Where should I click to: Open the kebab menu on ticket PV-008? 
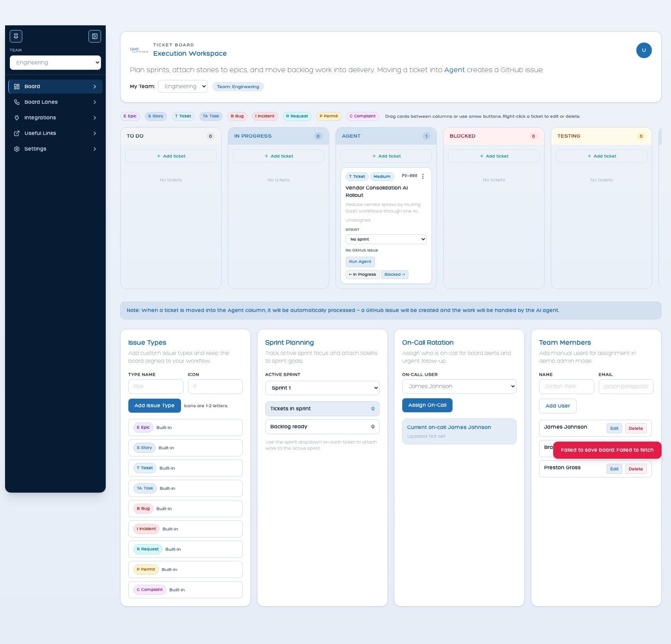pos(422,176)
